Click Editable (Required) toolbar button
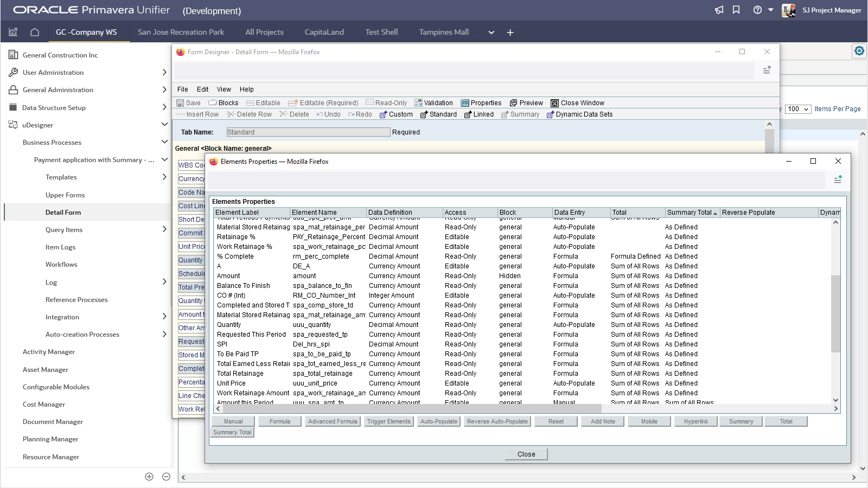The width and height of the screenshot is (868, 488). coord(323,103)
